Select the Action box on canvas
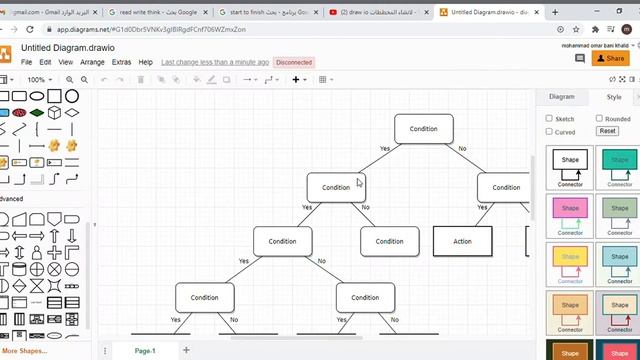 [x=462, y=241]
